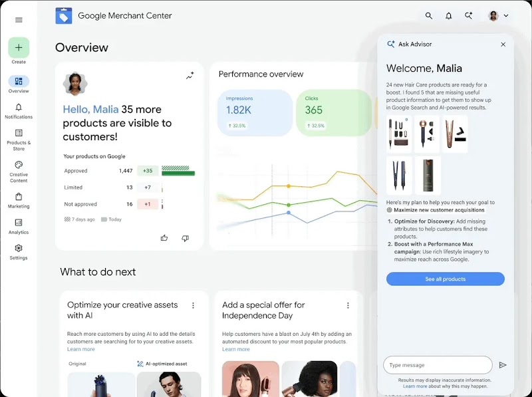Image resolution: width=532 pixels, height=397 pixels.
Task: Click Learn more under Optimize creative assets
Action: click(x=80, y=349)
